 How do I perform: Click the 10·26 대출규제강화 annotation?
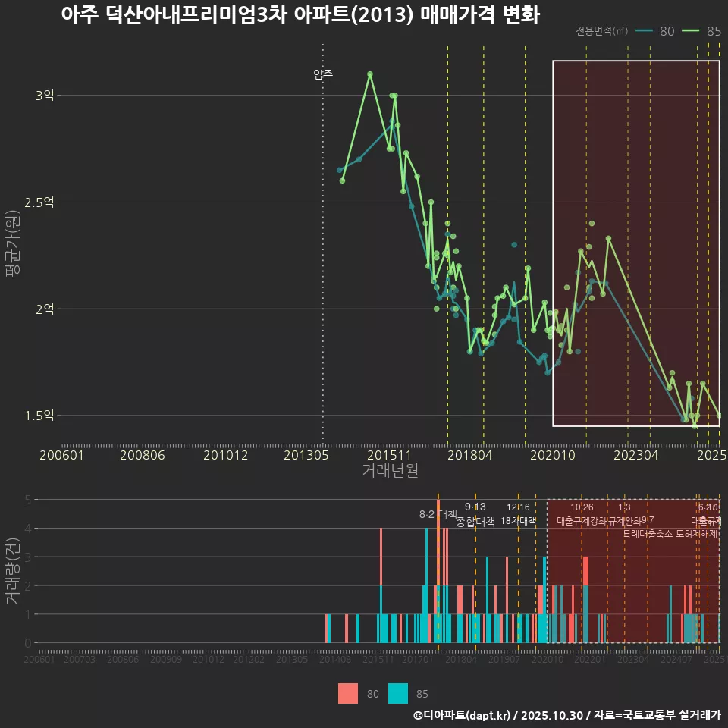(582, 514)
